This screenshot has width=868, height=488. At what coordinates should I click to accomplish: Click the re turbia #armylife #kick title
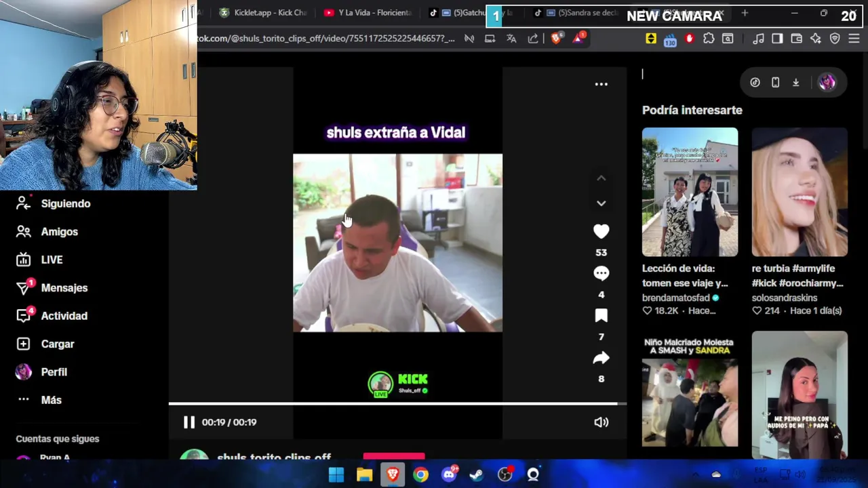tap(797, 276)
